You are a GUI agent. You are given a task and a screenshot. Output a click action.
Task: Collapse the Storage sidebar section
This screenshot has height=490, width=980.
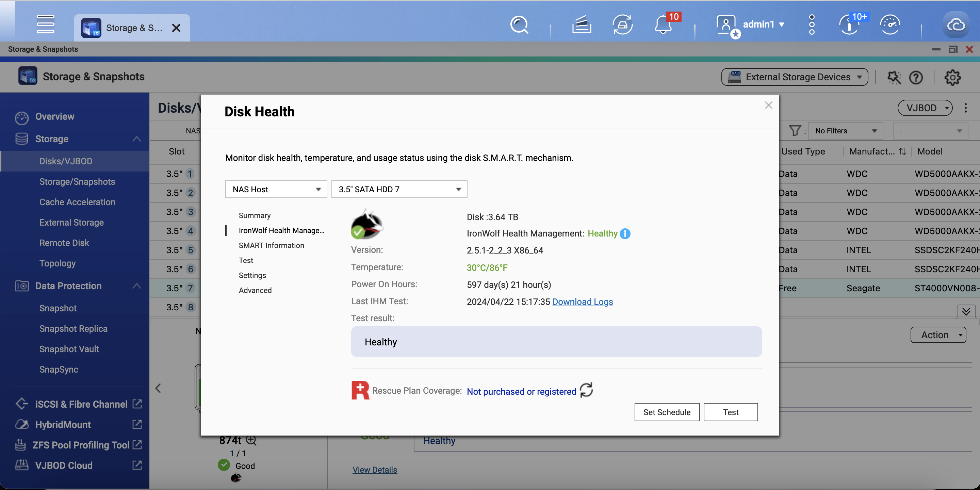tap(136, 139)
